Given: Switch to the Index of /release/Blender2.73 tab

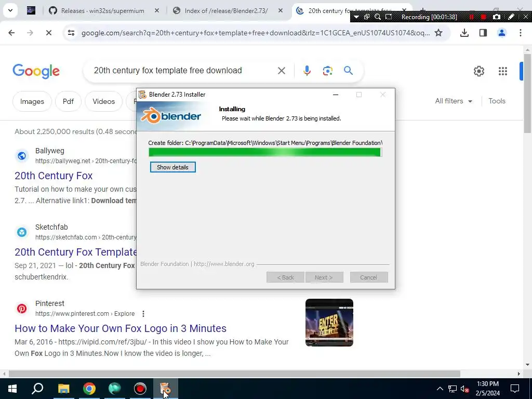Looking at the screenshot, I should pos(227,11).
